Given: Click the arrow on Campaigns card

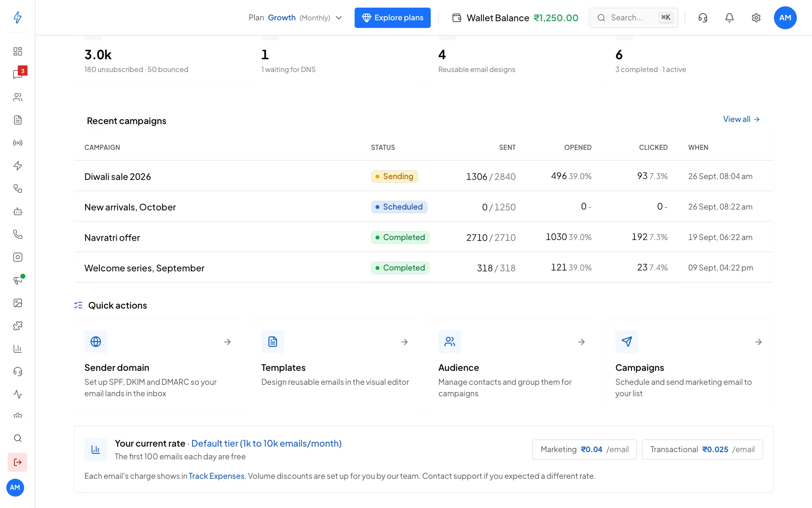Looking at the screenshot, I should tap(759, 342).
